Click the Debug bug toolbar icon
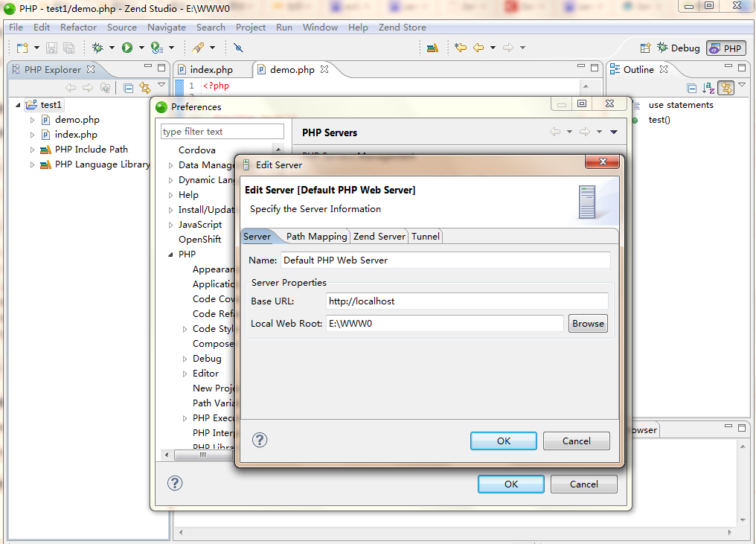756x544 pixels. click(98, 48)
